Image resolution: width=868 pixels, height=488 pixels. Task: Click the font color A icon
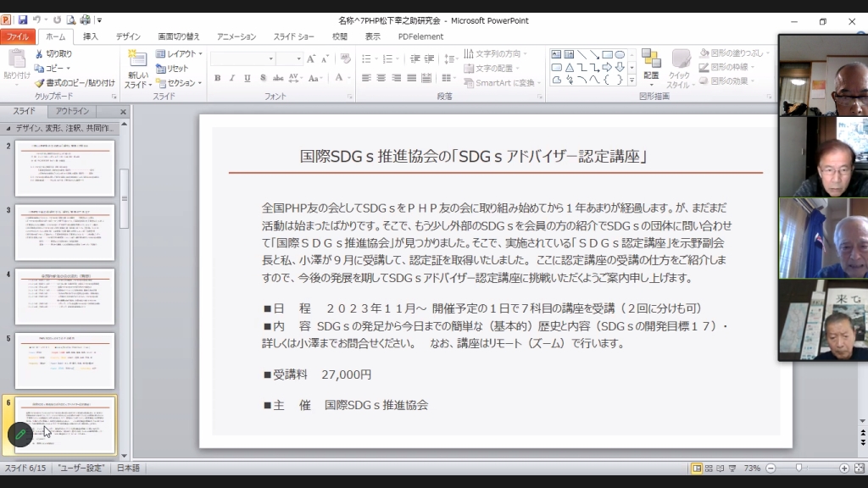tap(339, 77)
